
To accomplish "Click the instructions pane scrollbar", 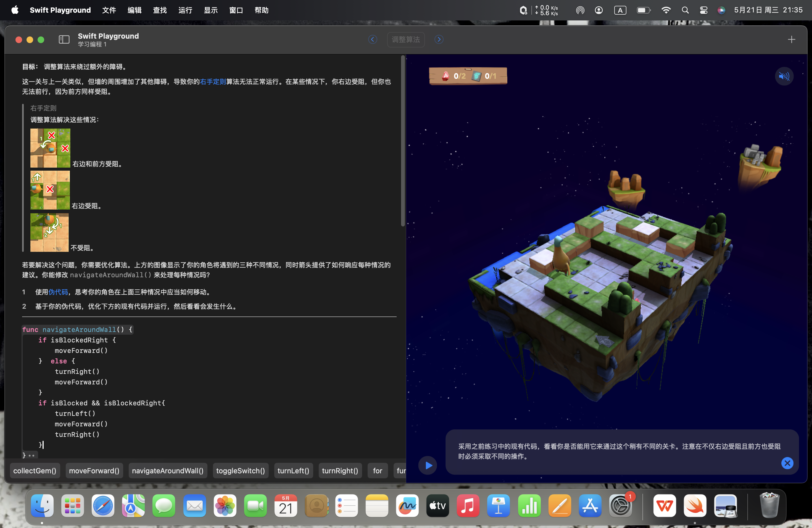I will pos(403,141).
